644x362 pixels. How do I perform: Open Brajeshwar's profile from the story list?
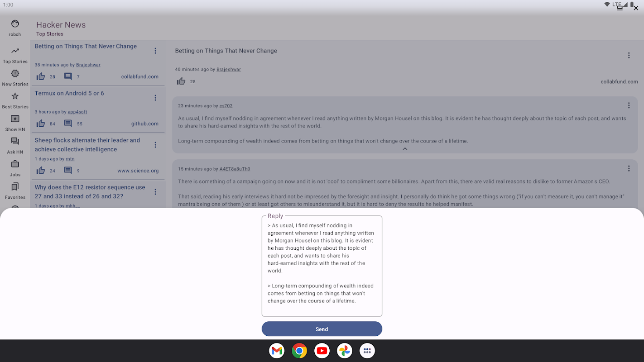tap(88, 65)
